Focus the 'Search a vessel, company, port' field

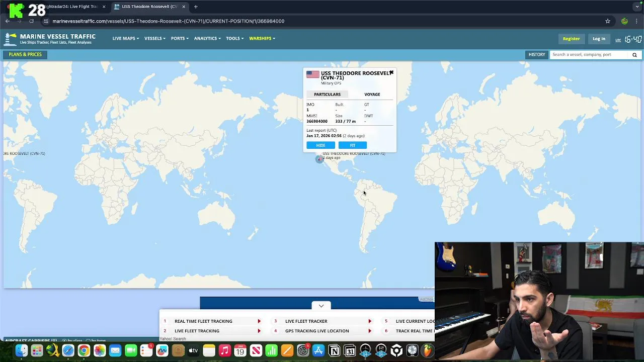point(590,55)
